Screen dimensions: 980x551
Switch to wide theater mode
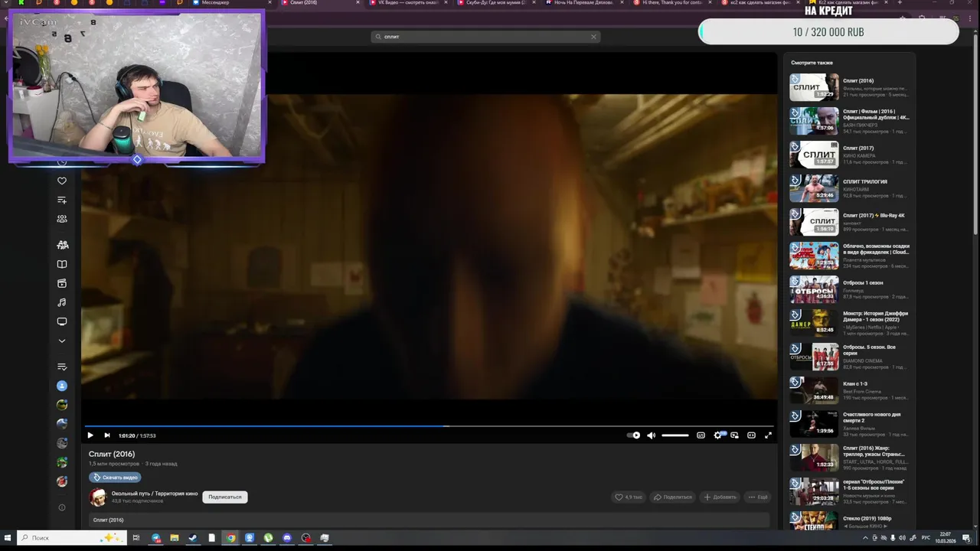click(x=751, y=435)
